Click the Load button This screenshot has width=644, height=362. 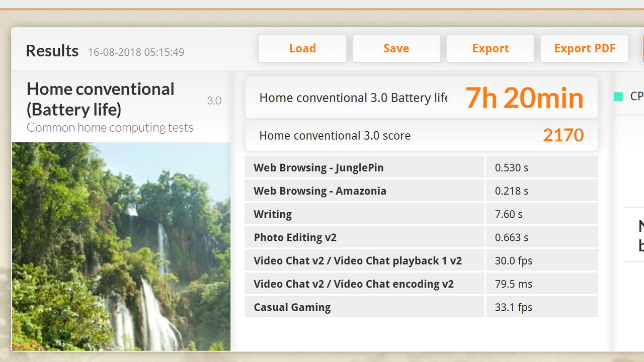[x=302, y=48]
